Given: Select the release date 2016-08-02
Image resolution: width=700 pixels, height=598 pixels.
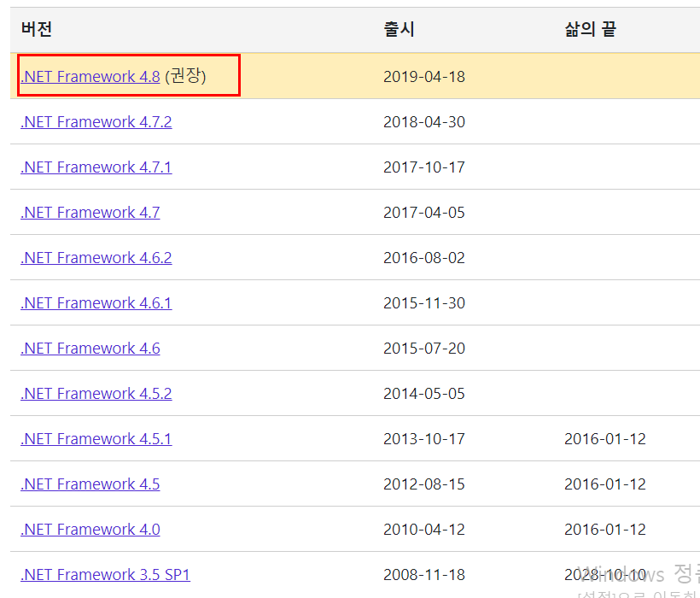Looking at the screenshot, I should pyautogui.click(x=424, y=258).
